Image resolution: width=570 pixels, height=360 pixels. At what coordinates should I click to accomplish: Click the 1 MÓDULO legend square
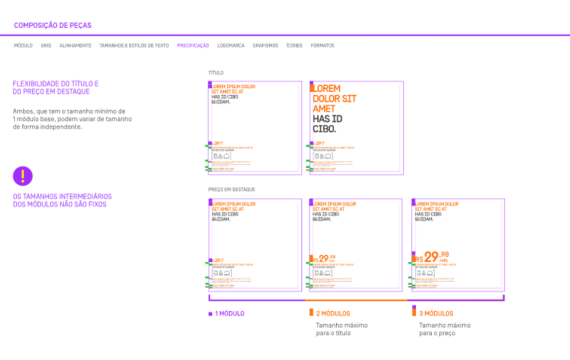(210, 314)
